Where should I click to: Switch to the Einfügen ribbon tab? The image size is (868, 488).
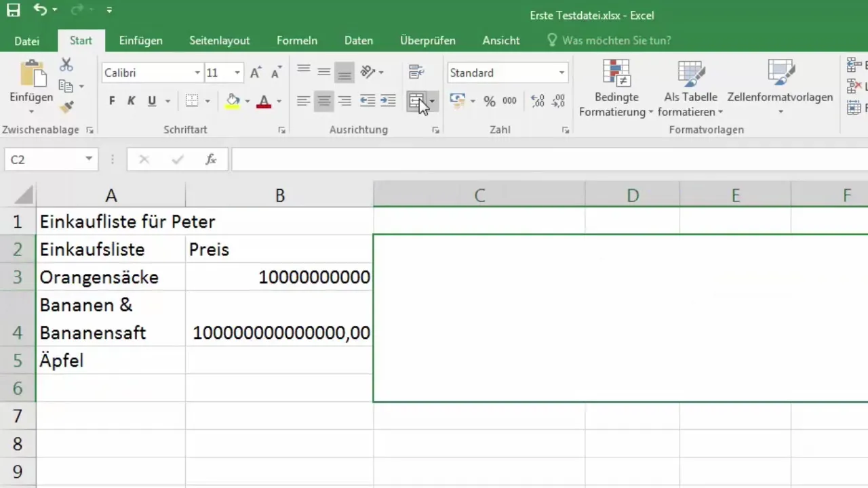tap(140, 41)
